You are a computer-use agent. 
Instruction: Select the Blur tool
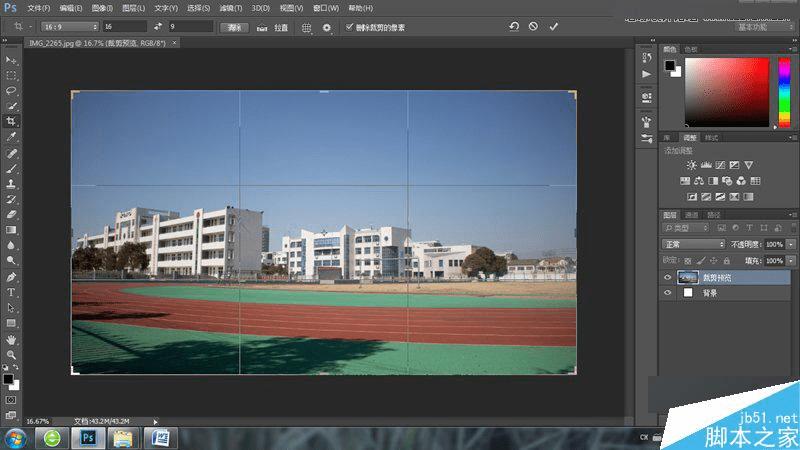tap(11, 245)
